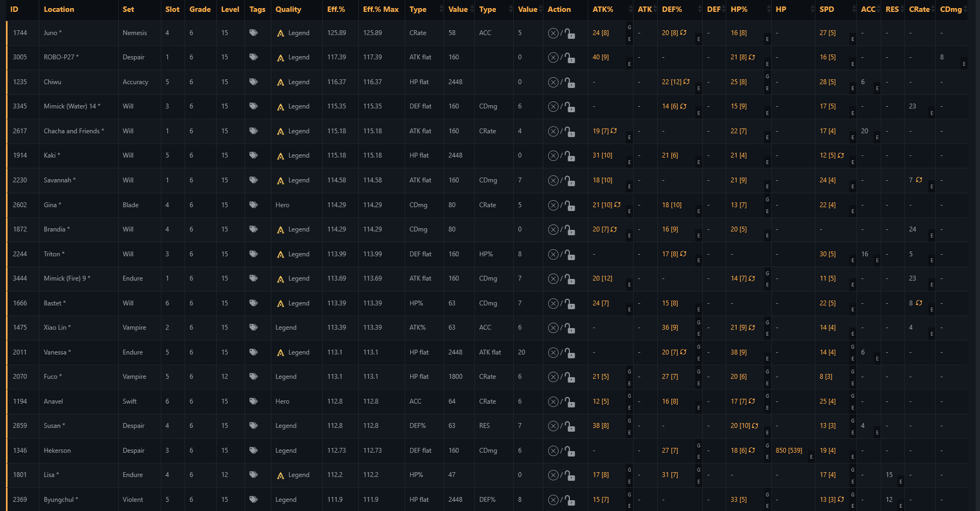Click the Location column header
980x511 pixels.
59,9
